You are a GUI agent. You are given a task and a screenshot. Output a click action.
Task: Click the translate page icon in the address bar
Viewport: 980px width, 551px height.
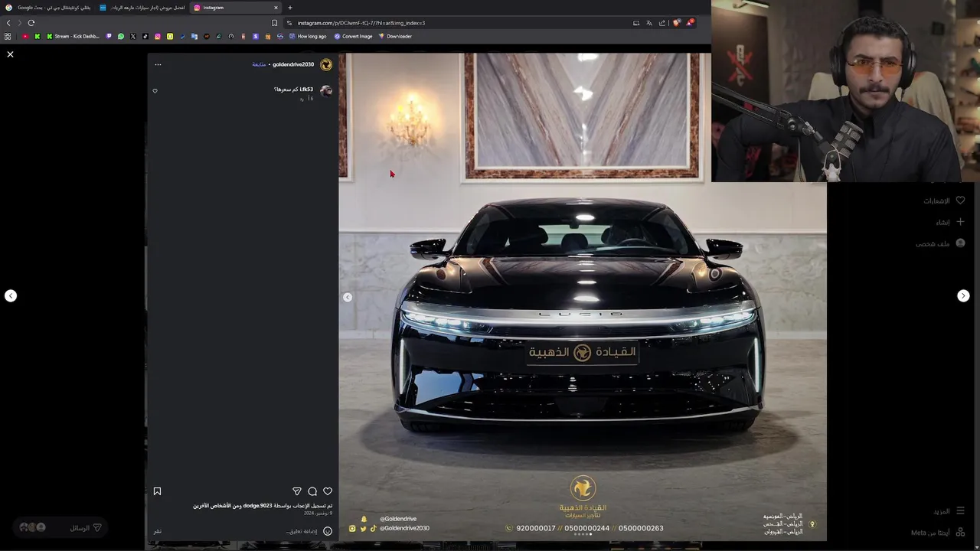point(649,23)
